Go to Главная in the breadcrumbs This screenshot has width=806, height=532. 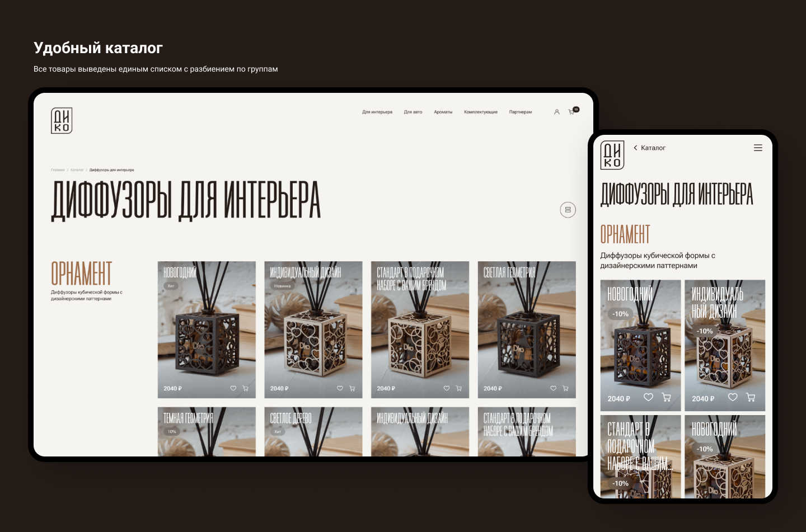click(x=58, y=170)
